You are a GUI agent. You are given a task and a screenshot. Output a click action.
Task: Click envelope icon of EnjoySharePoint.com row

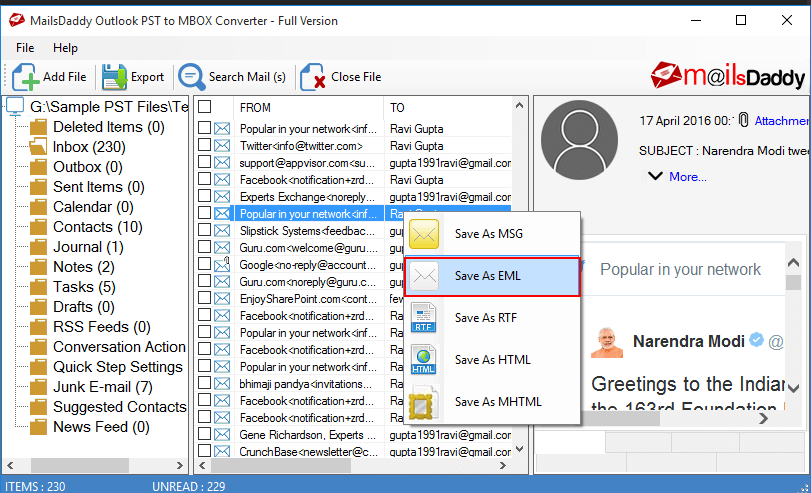click(x=222, y=299)
